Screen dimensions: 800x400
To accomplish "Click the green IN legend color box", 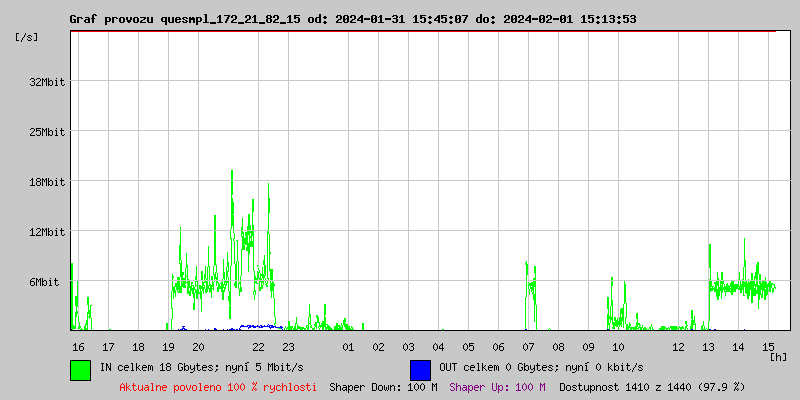I will click(80, 369).
